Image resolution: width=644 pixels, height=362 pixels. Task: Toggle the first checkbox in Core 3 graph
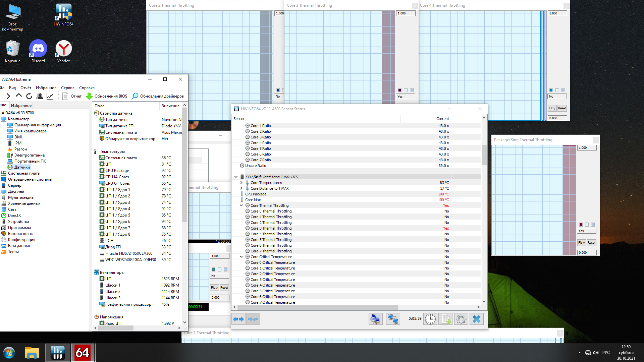[399, 90]
